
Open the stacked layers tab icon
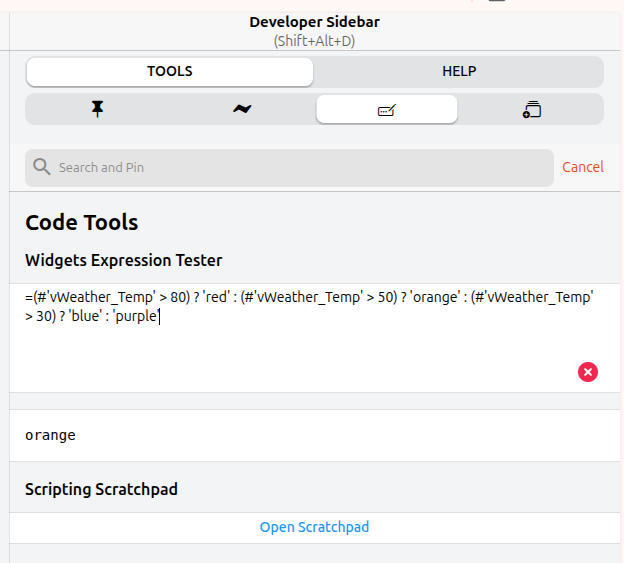531,110
